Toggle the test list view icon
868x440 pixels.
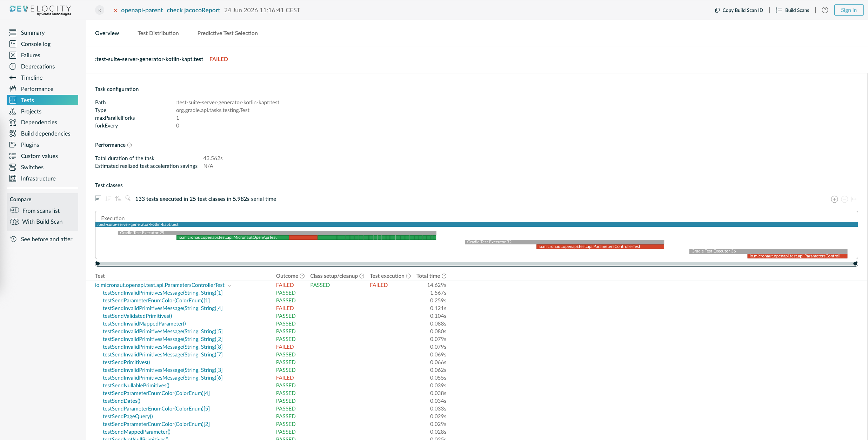[x=98, y=199]
